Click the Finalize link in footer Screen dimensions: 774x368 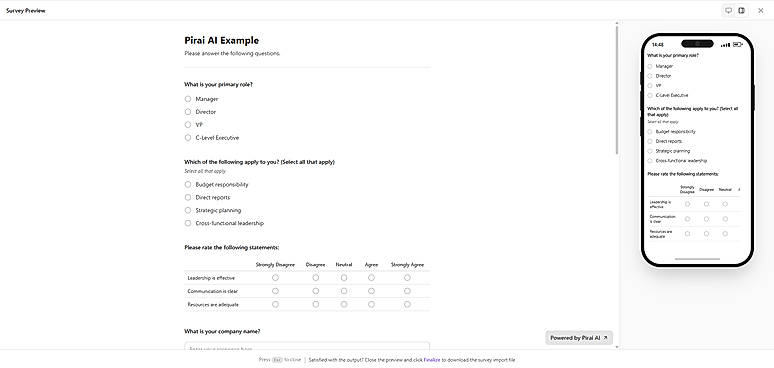click(431, 360)
